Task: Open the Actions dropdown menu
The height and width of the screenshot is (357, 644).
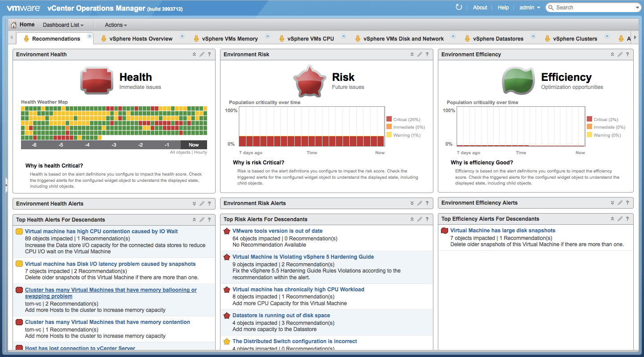Action: (116, 25)
